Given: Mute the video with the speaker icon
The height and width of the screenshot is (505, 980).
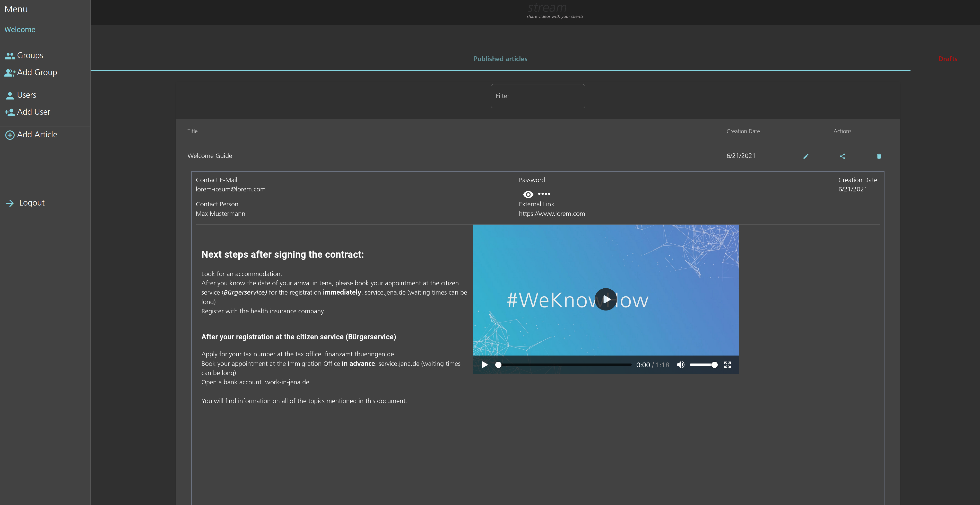Looking at the screenshot, I should coord(681,365).
